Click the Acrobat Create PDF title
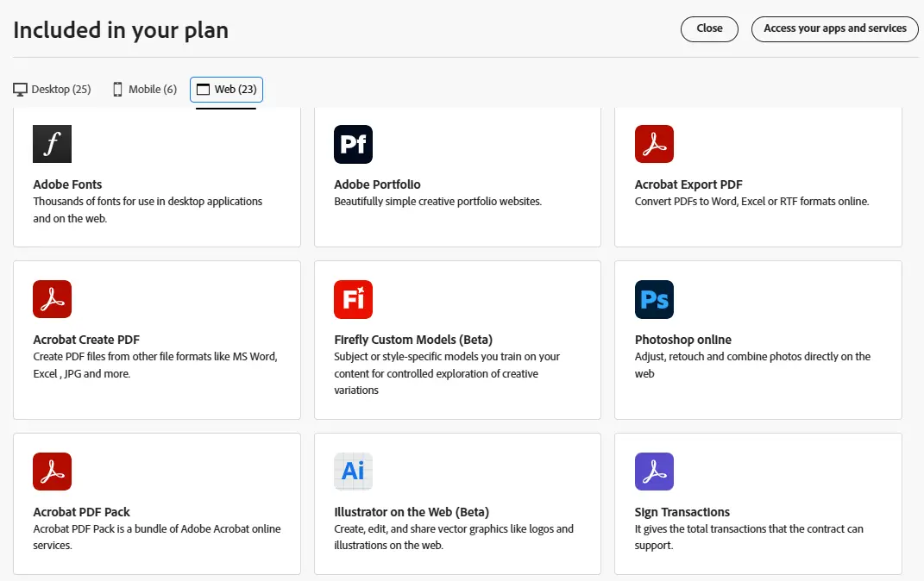The height and width of the screenshot is (581, 924). pos(86,340)
